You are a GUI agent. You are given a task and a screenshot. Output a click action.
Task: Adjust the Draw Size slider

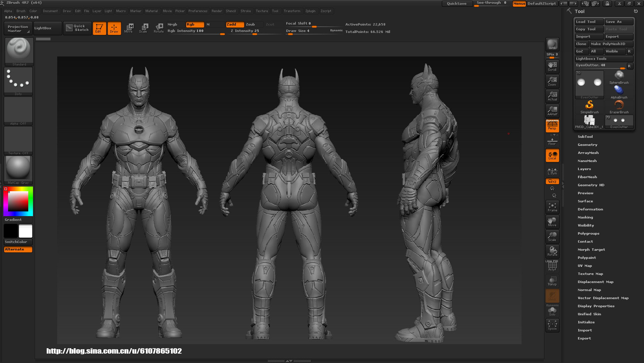(314, 31)
